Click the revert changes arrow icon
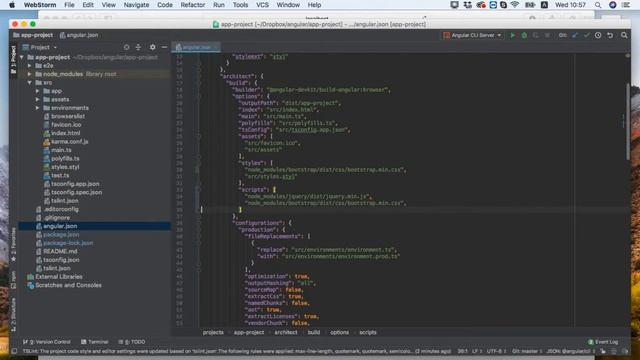This screenshot has height=360, width=640. pyautogui.click(x=610, y=36)
